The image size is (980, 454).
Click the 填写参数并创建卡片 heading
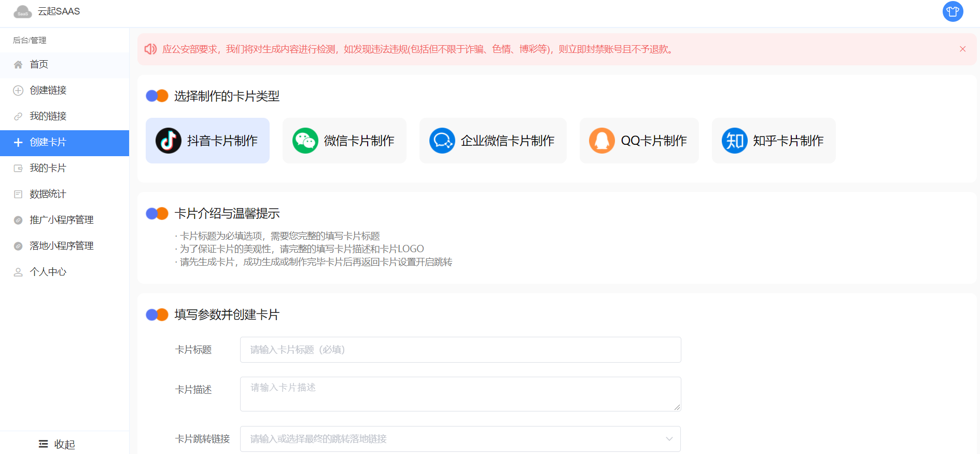(x=227, y=314)
